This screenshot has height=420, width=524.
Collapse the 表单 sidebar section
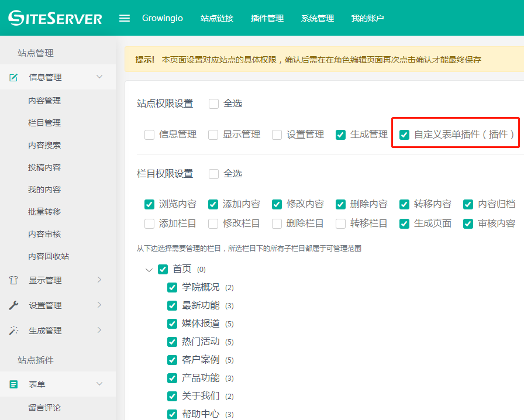tap(99, 384)
